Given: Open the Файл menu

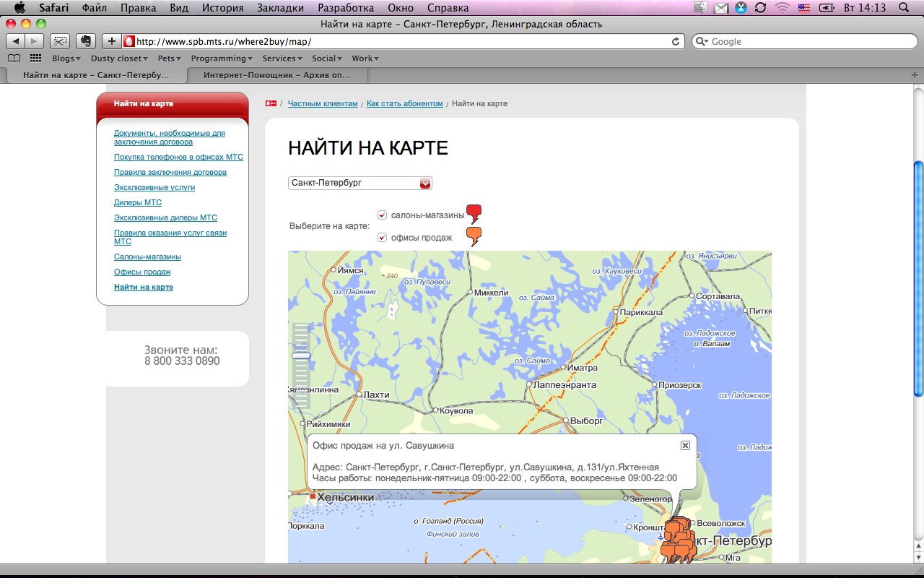Looking at the screenshot, I should coord(95,8).
